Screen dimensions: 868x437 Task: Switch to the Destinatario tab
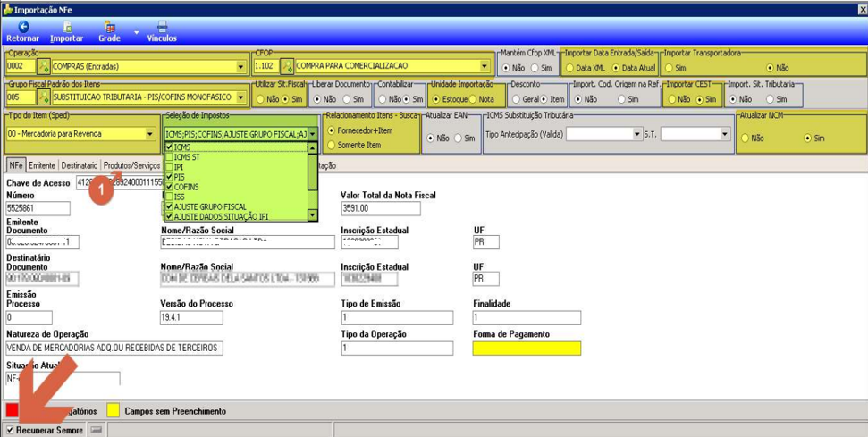pyautogui.click(x=80, y=165)
